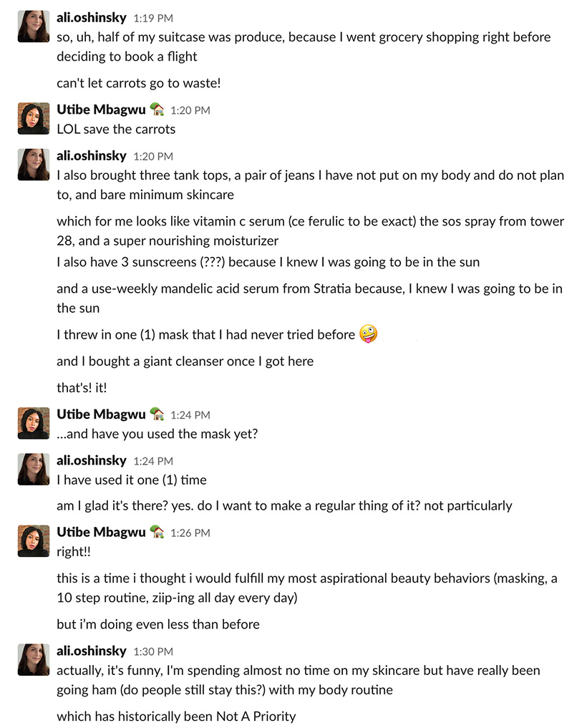Viewport: 587px width, 728px height.
Task: Click the house status emoji at 1:24 PM
Action: pyautogui.click(x=157, y=414)
